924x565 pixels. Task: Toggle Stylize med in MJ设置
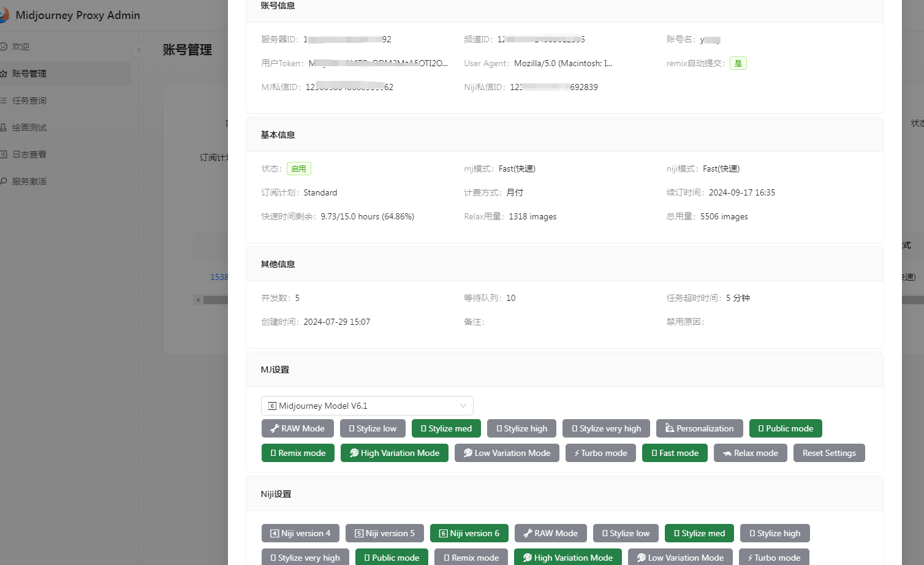point(446,428)
